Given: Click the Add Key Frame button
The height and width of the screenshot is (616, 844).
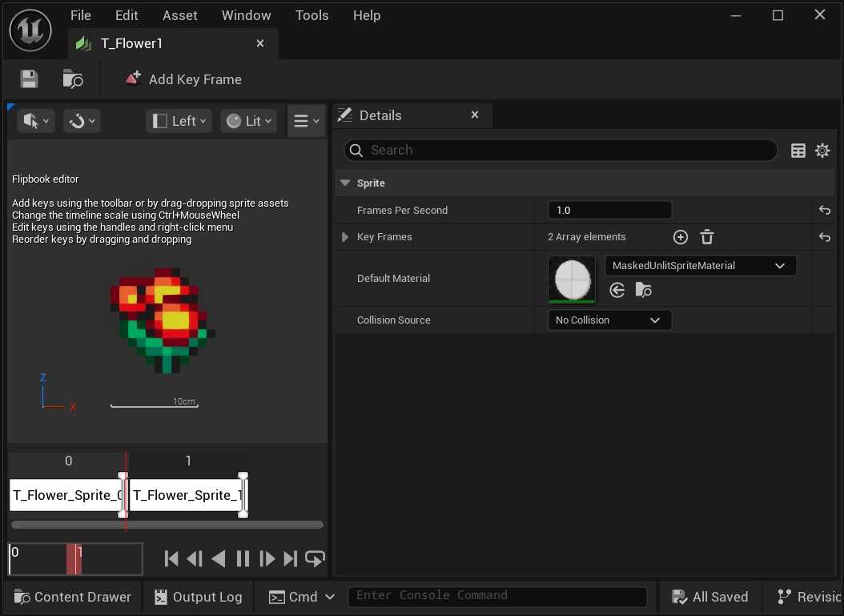Looking at the screenshot, I should click(x=183, y=79).
